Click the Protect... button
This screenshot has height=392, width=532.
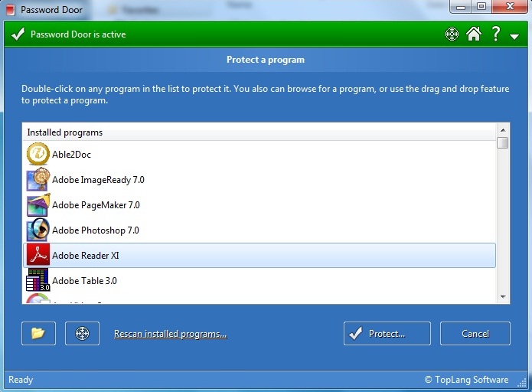[x=387, y=333]
